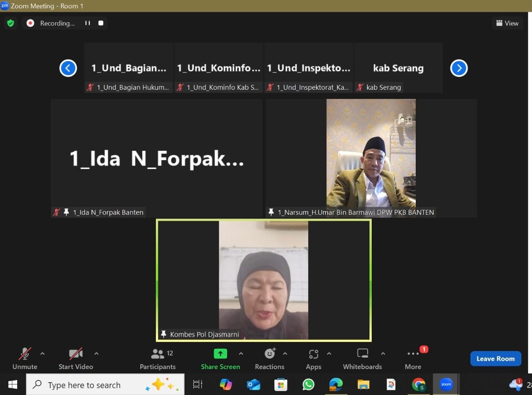This screenshot has width=532, height=395.
Task: Go to next participants page
Action: tap(458, 68)
